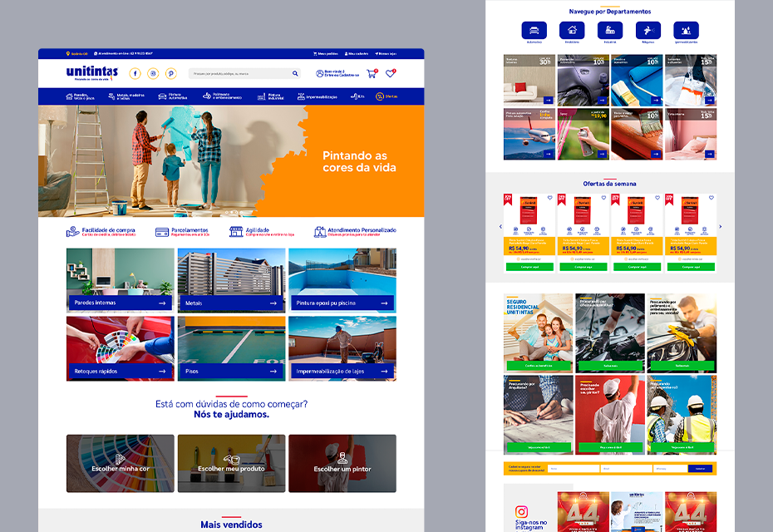The image size is (773, 532).
Task: Open the Unitintas Pinterest icon in header
Action: coord(170,73)
